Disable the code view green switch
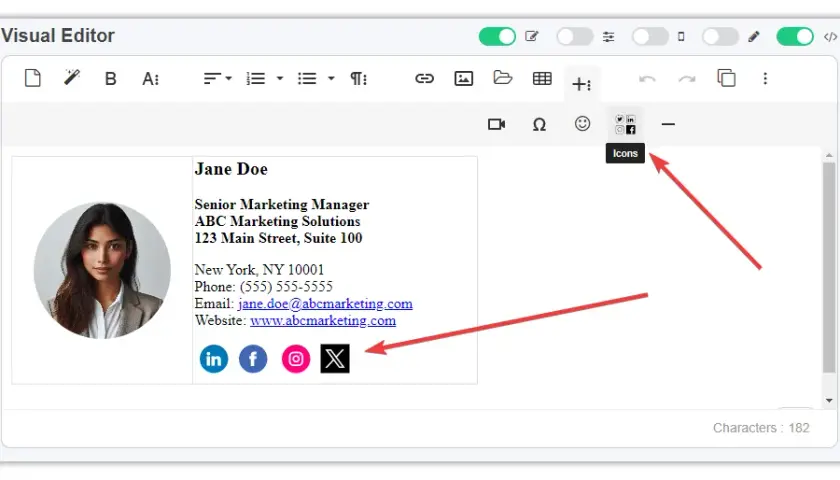The height and width of the screenshot is (480, 840). click(x=795, y=36)
